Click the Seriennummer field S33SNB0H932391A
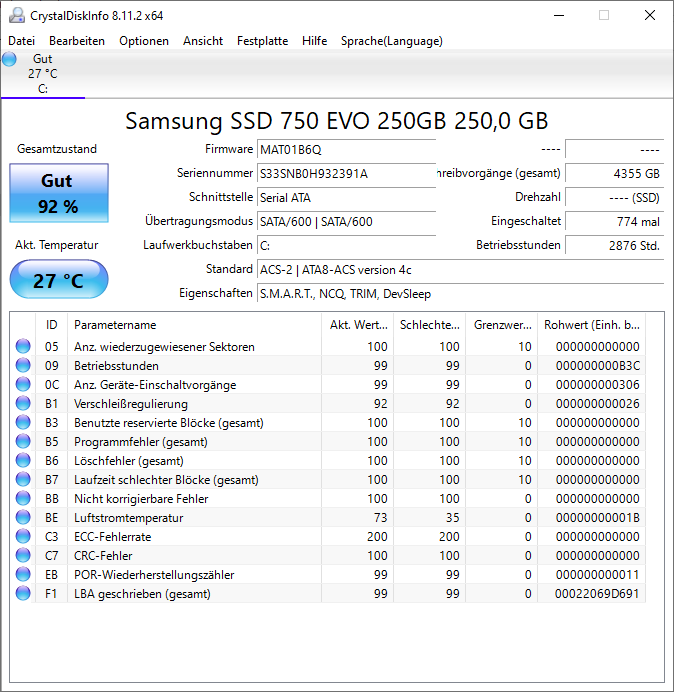Screen dimensions: 674x692 click(x=346, y=173)
